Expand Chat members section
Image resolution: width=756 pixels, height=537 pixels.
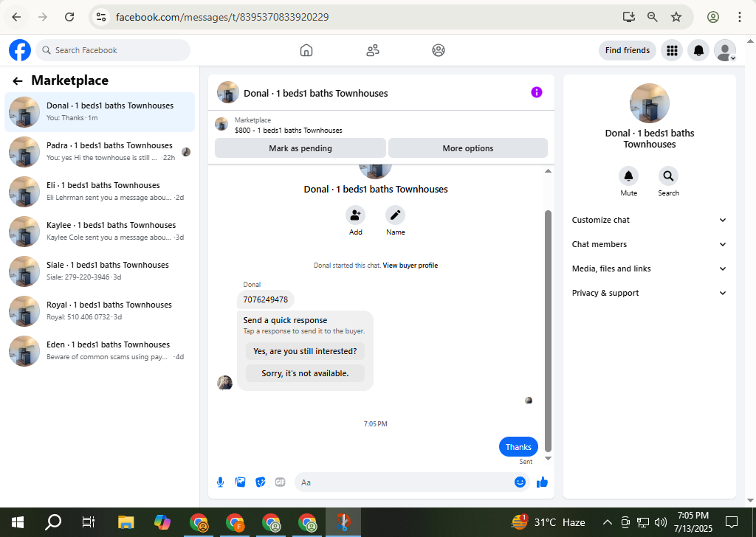coord(649,244)
